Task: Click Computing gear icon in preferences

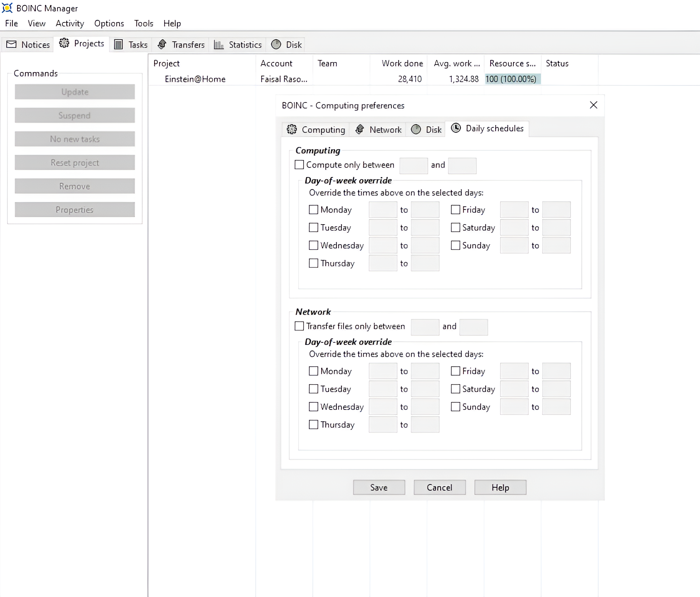Action: pyautogui.click(x=292, y=129)
